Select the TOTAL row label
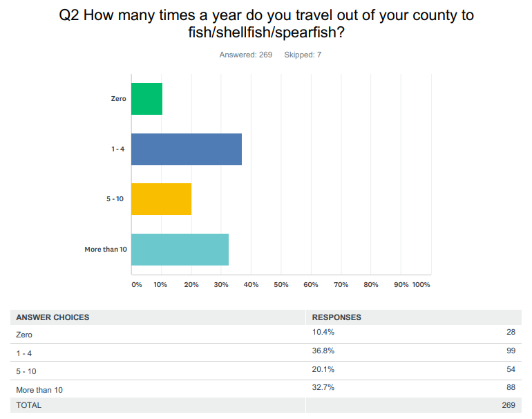 (29, 405)
